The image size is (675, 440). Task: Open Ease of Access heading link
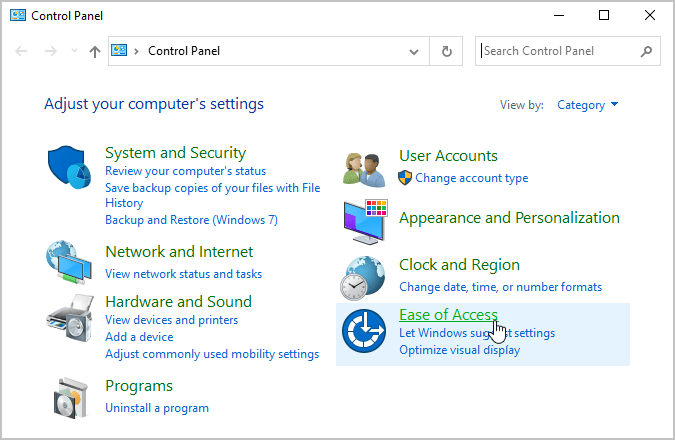click(448, 315)
